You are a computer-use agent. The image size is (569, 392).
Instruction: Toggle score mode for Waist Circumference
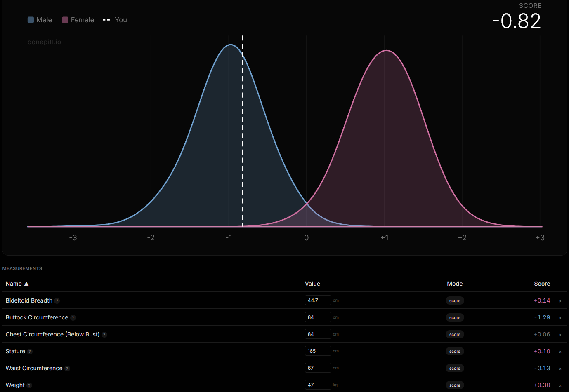455,368
